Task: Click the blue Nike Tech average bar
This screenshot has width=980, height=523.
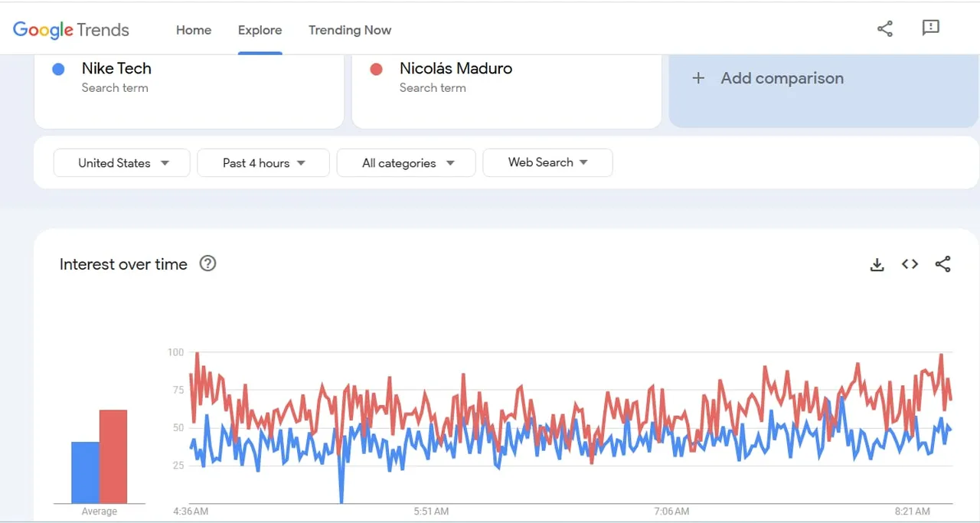Action: pyautogui.click(x=85, y=472)
